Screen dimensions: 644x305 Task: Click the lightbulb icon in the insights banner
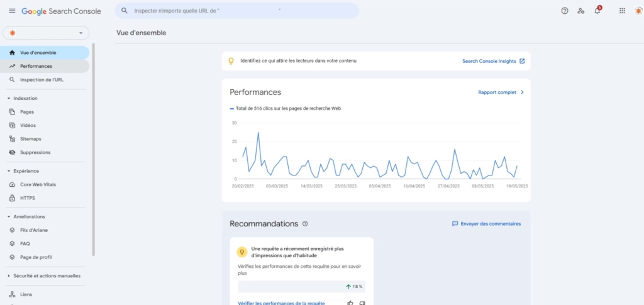click(231, 61)
